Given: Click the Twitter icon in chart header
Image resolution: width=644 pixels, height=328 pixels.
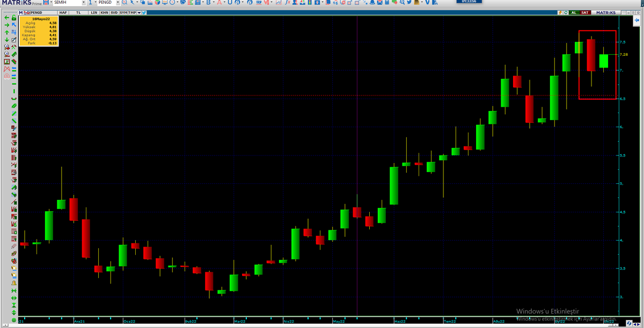Looking at the screenshot, I should (x=144, y=12).
